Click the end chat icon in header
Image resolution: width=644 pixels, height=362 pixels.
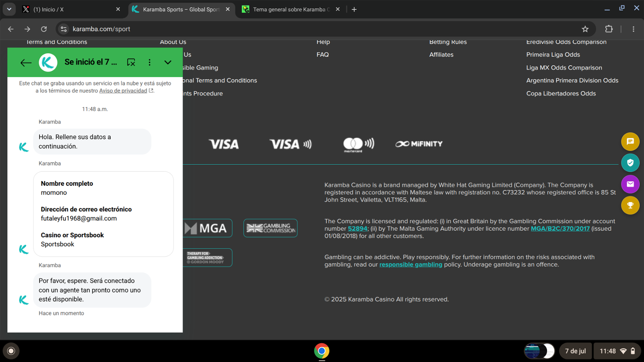[x=131, y=63]
